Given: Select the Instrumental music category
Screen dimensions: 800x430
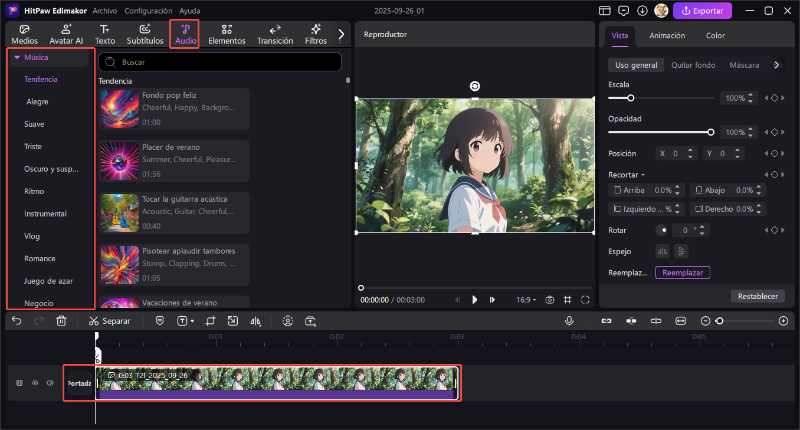Looking at the screenshot, I should coord(45,214).
